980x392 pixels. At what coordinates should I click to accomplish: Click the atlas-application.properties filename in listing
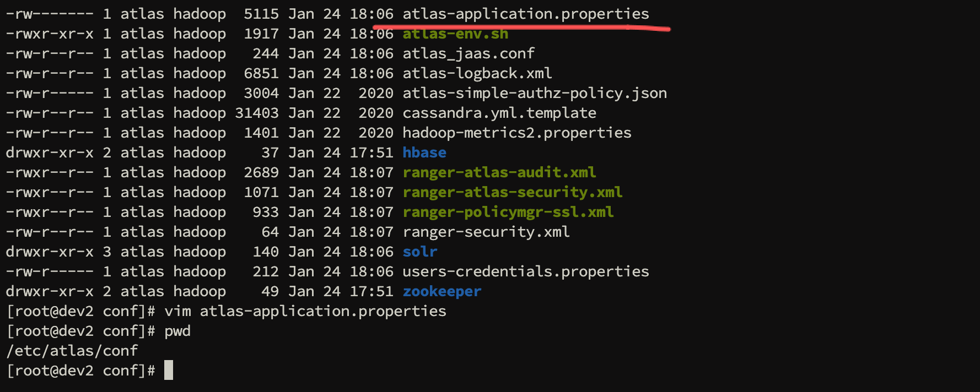(525, 14)
